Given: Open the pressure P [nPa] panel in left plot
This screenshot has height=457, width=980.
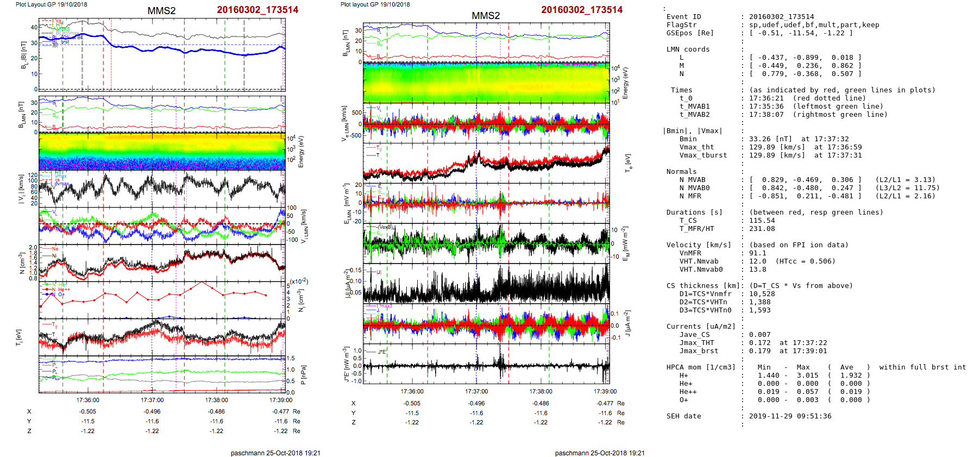Looking at the screenshot, I should (162, 374).
